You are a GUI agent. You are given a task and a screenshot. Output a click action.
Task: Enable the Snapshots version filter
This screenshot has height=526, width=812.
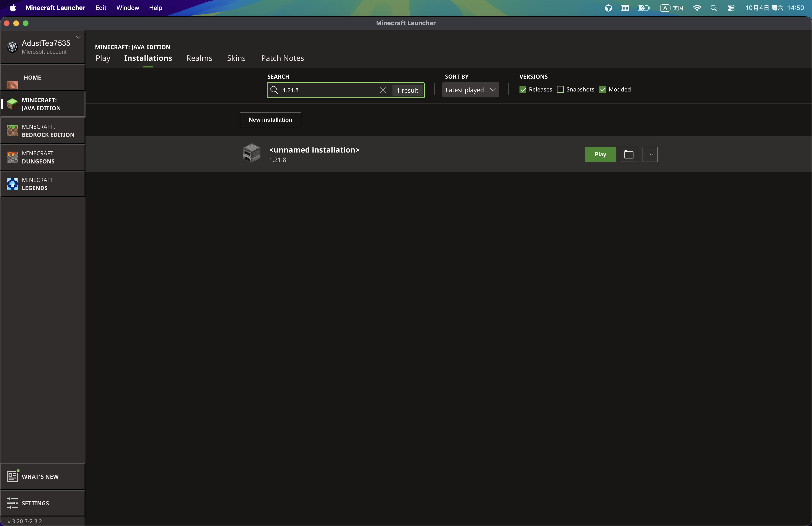(x=560, y=89)
